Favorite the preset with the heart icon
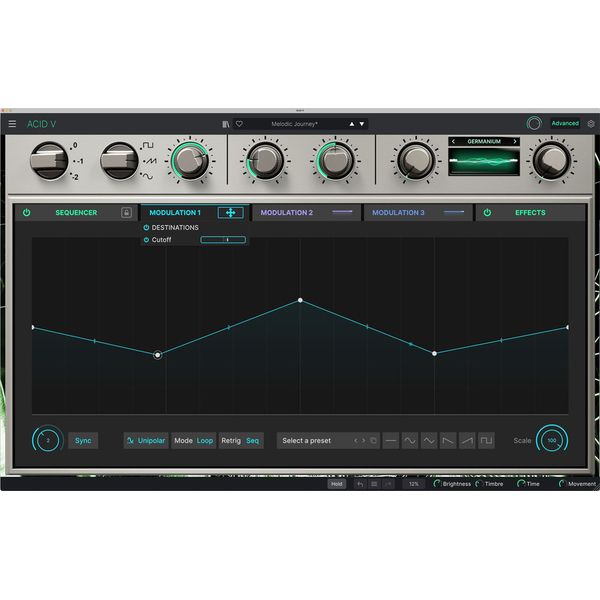This screenshot has width=600, height=600. 239,124
